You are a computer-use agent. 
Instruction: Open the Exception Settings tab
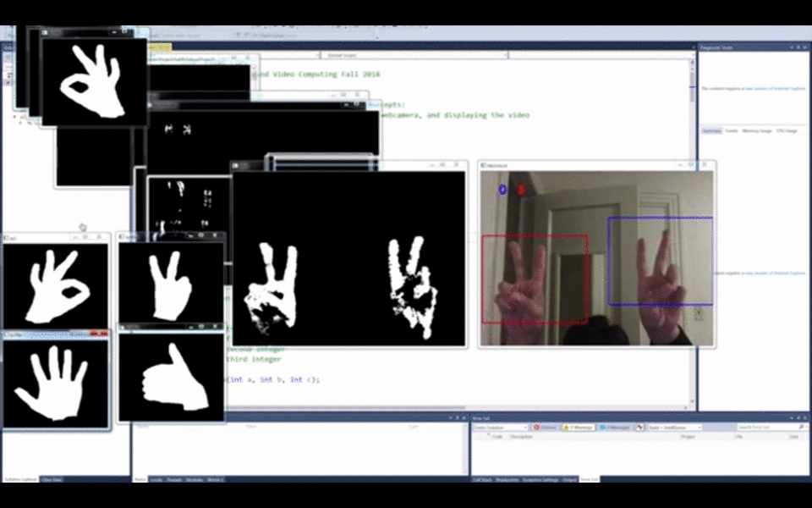pyautogui.click(x=540, y=479)
